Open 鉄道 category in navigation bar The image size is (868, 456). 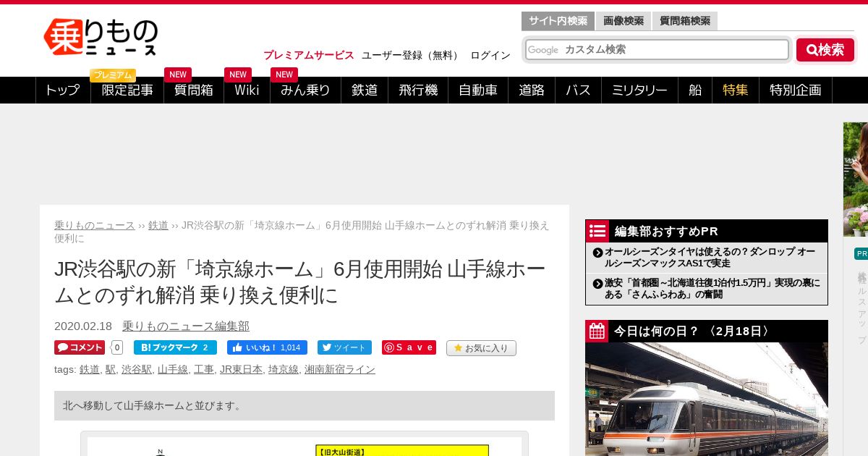365,90
